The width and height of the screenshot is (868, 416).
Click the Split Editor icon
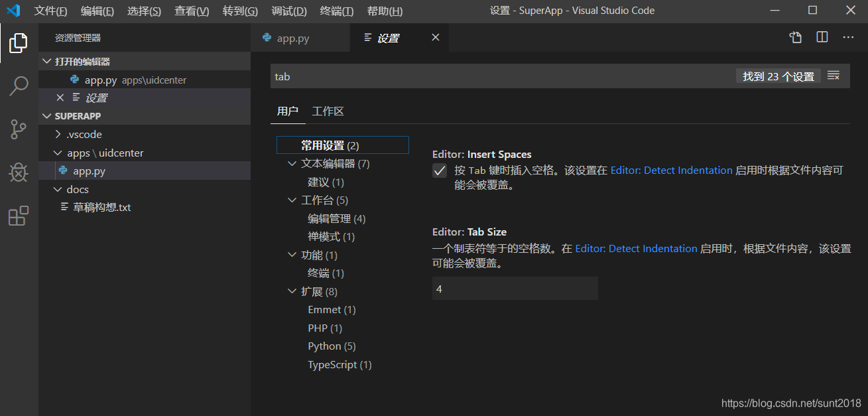point(822,38)
